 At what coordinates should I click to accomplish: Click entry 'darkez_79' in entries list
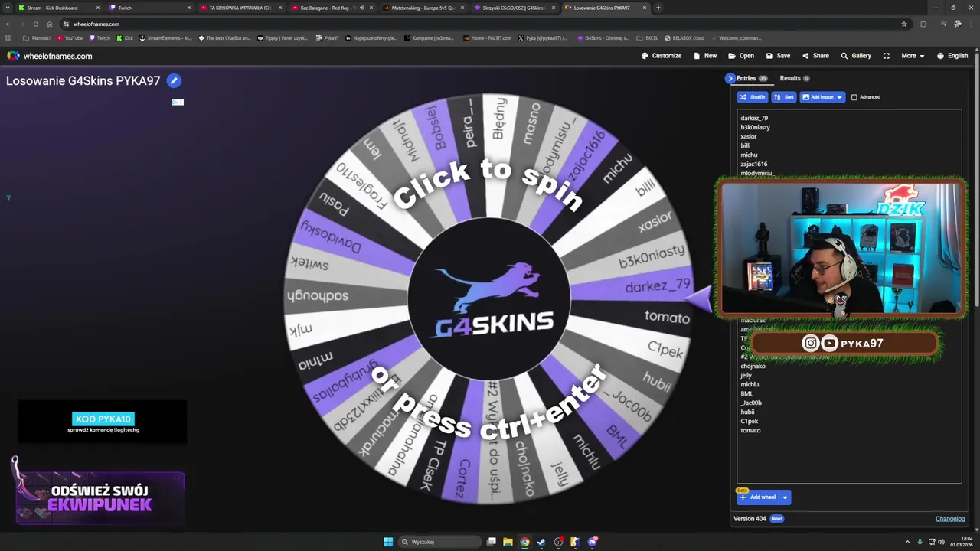pyautogui.click(x=754, y=118)
